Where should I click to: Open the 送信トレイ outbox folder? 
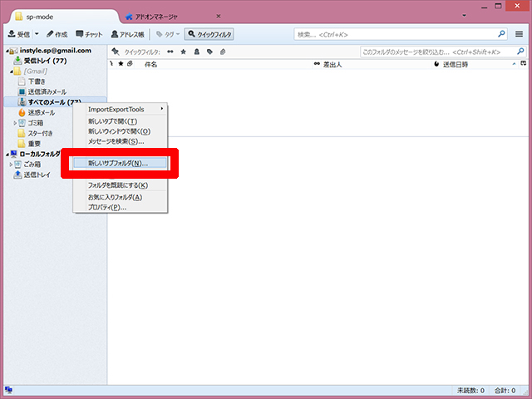(37, 175)
